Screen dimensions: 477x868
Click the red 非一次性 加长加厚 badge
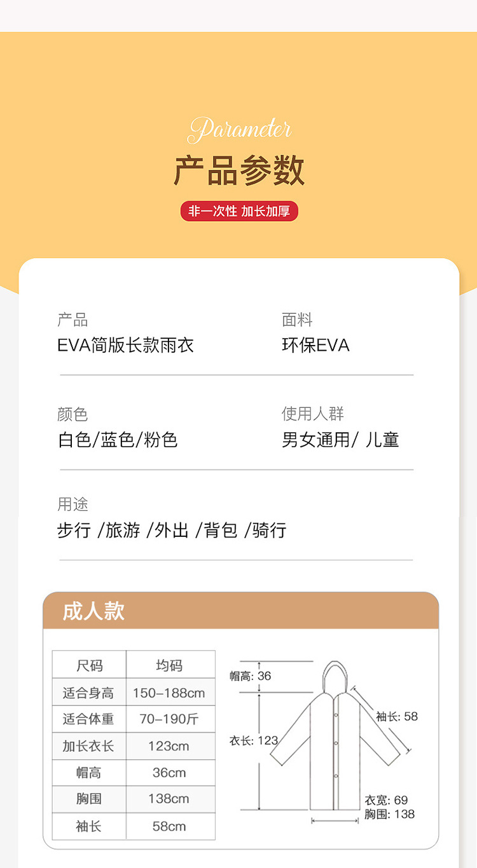[x=239, y=212]
